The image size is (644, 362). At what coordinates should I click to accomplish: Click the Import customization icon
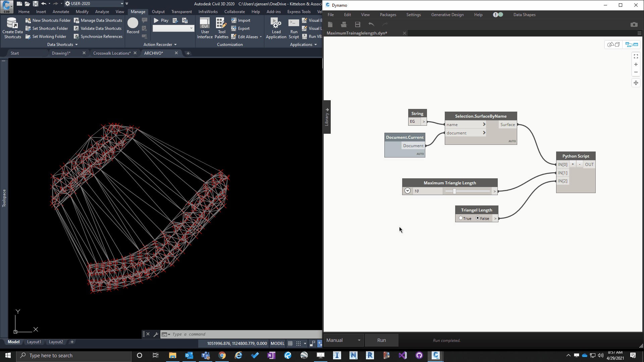coord(234,20)
